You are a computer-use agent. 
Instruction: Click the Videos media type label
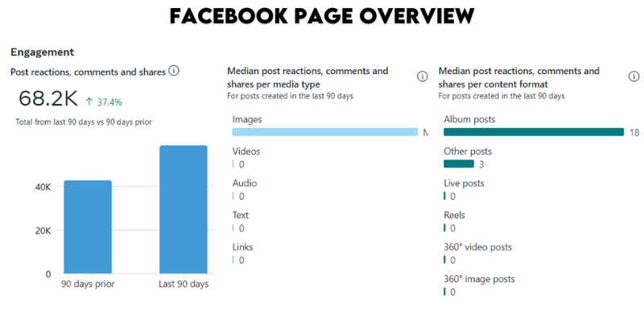tap(246, 151)
